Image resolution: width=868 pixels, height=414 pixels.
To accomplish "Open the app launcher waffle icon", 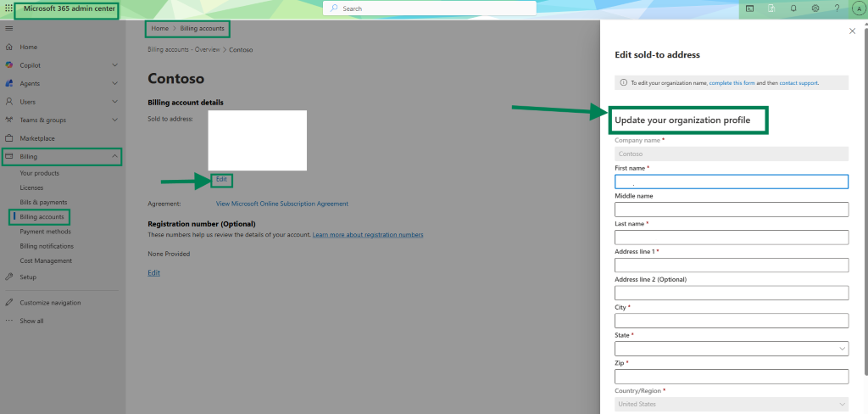I will (x=8, y=8).
